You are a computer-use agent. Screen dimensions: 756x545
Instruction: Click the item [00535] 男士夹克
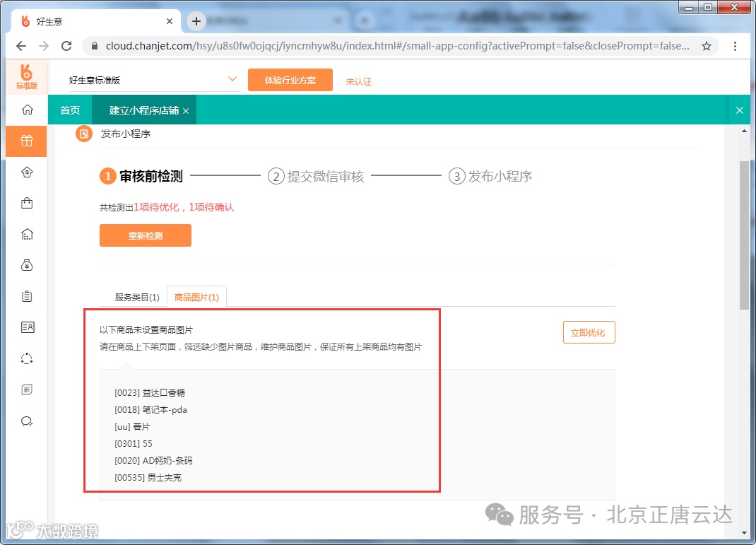pos(148,477)
